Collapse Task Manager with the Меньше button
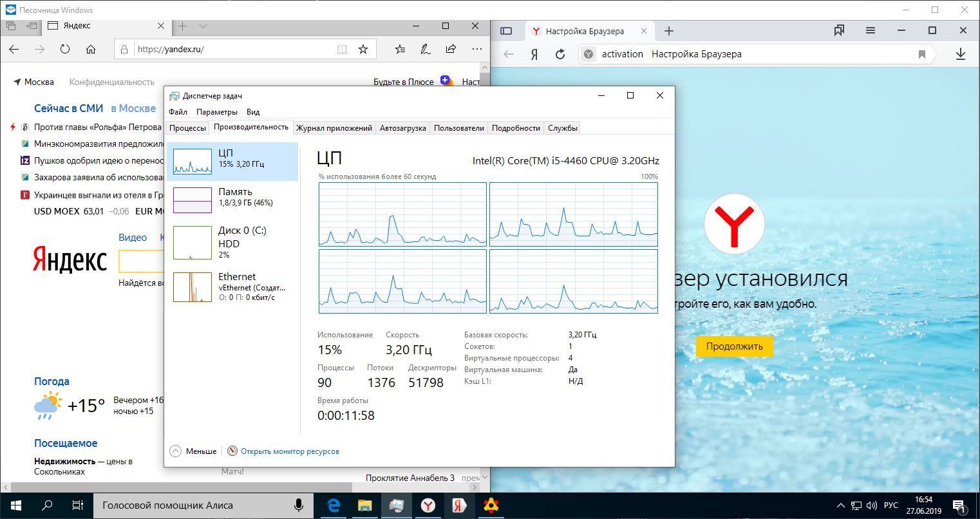The image size is (980, 519). [193, 451]
